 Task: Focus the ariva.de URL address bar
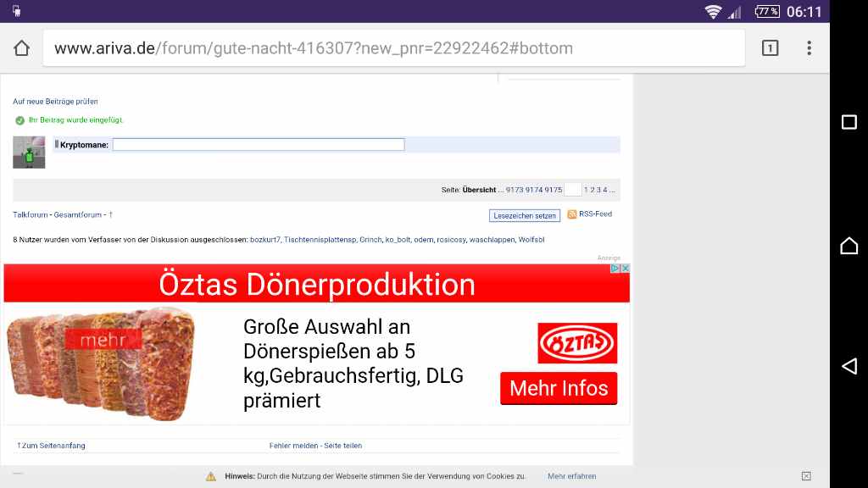click(x=393, y=48)
